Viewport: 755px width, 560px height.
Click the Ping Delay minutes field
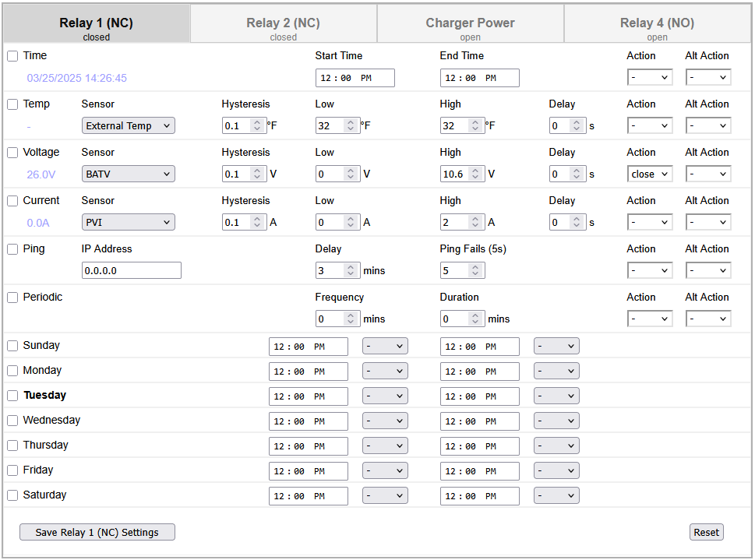(337, 270)
